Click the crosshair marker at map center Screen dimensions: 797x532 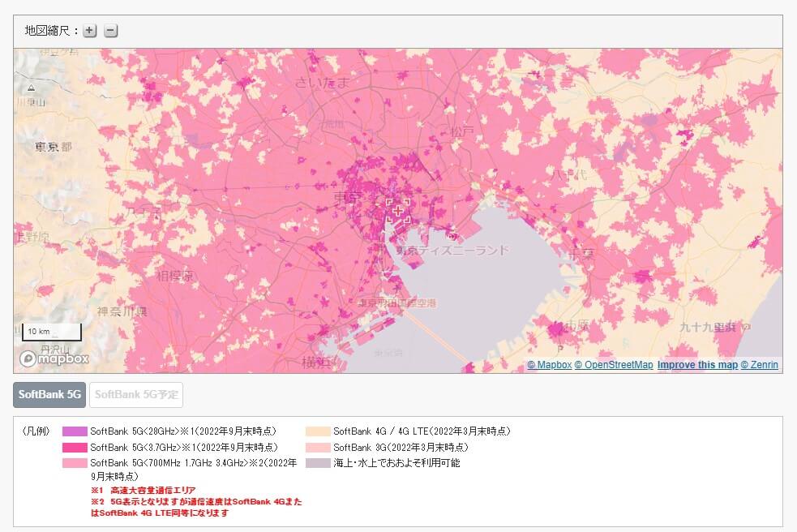(398, 211)
